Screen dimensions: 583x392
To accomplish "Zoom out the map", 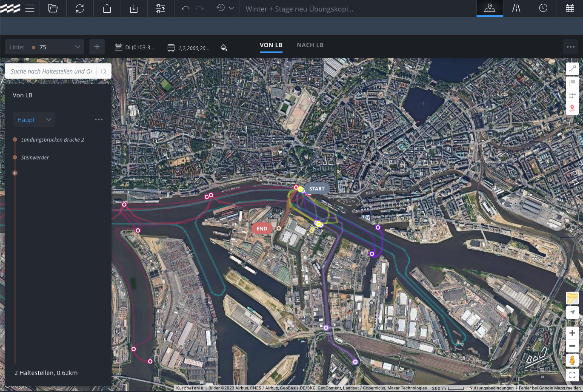I will point(572,347).
